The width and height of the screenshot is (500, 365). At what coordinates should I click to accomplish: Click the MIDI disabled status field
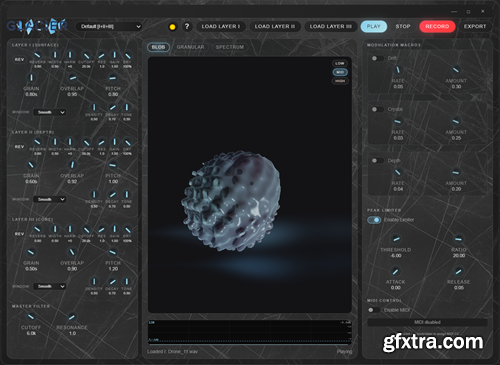427,322
